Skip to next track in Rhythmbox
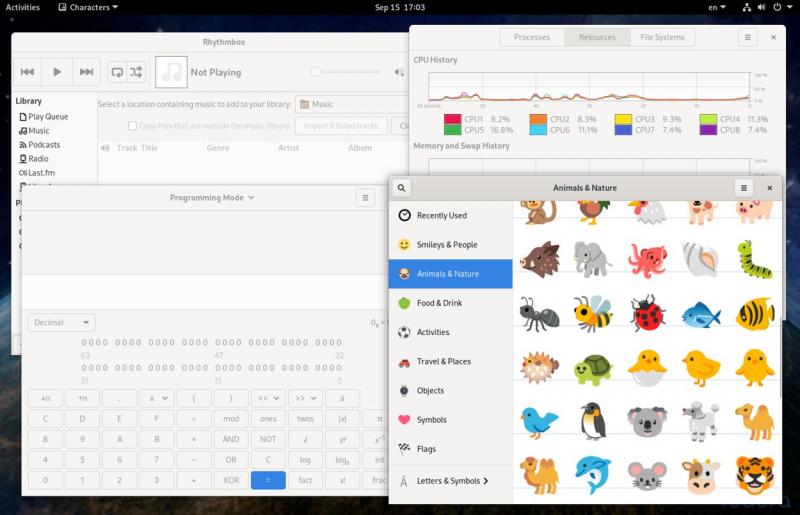This screenshot has width=800, height=515. click(86, 72)
